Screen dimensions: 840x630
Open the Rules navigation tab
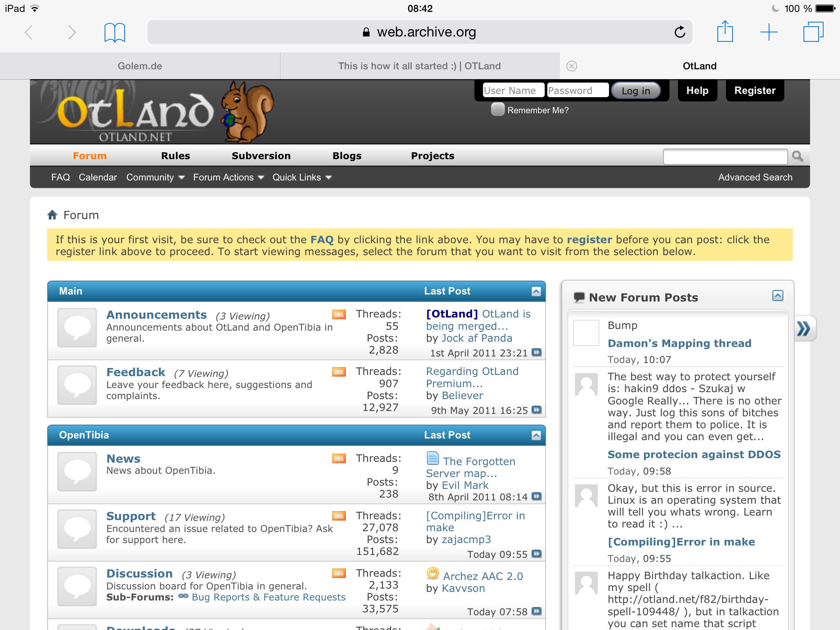tap(176, 156)
